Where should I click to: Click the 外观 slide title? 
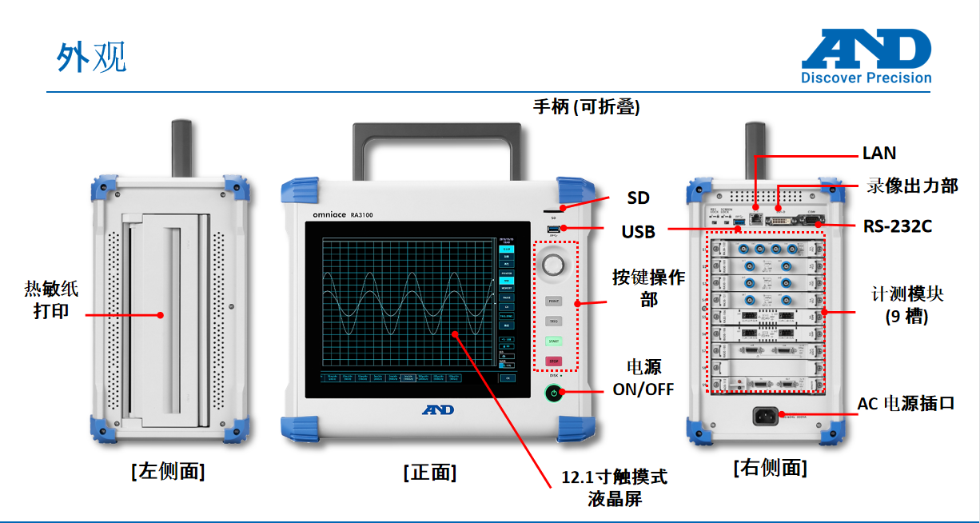(x=92, y=57)
